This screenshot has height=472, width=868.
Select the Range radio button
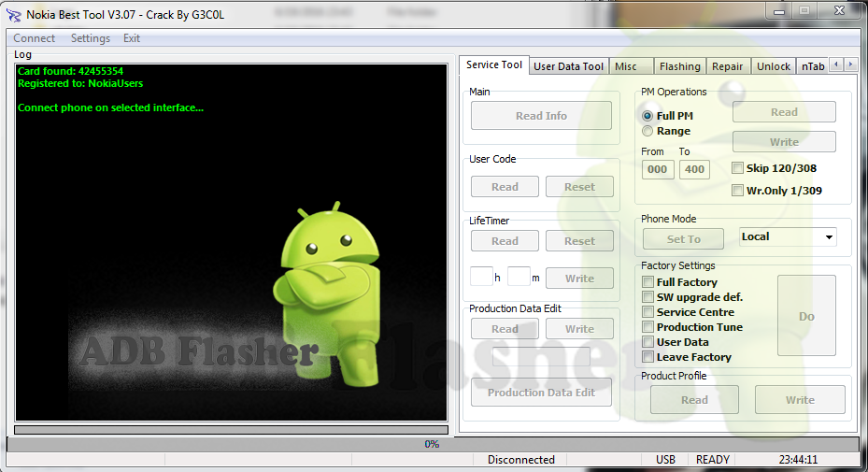pyautogui.click(x=647, y=131)
